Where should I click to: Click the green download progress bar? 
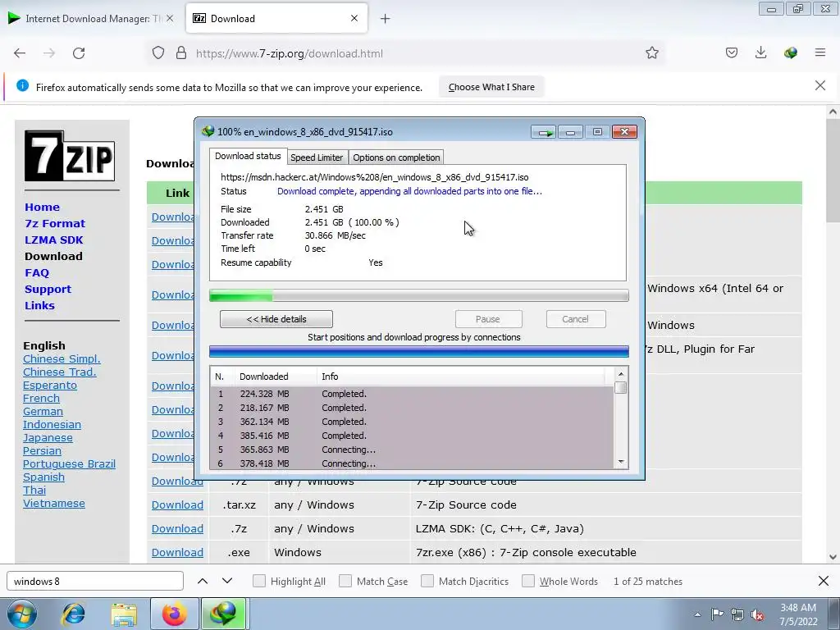pyautogui.click(x=419, y=295)
